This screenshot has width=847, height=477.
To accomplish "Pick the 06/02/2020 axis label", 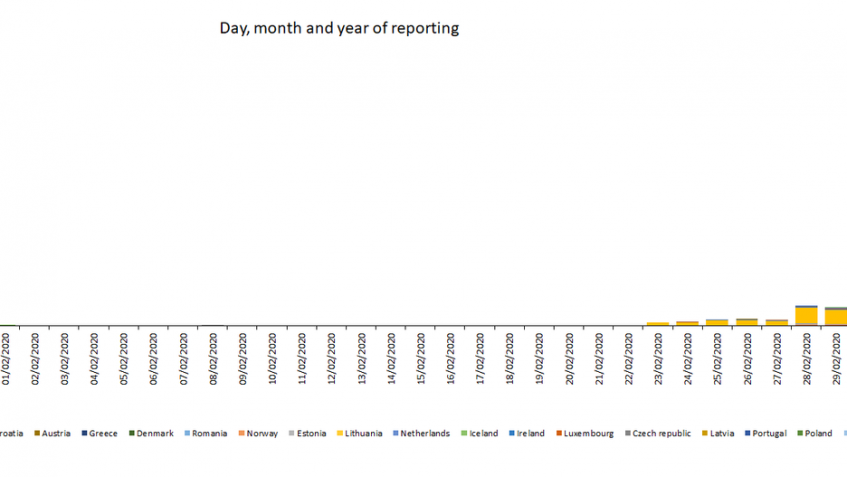I will pos(154,359).
